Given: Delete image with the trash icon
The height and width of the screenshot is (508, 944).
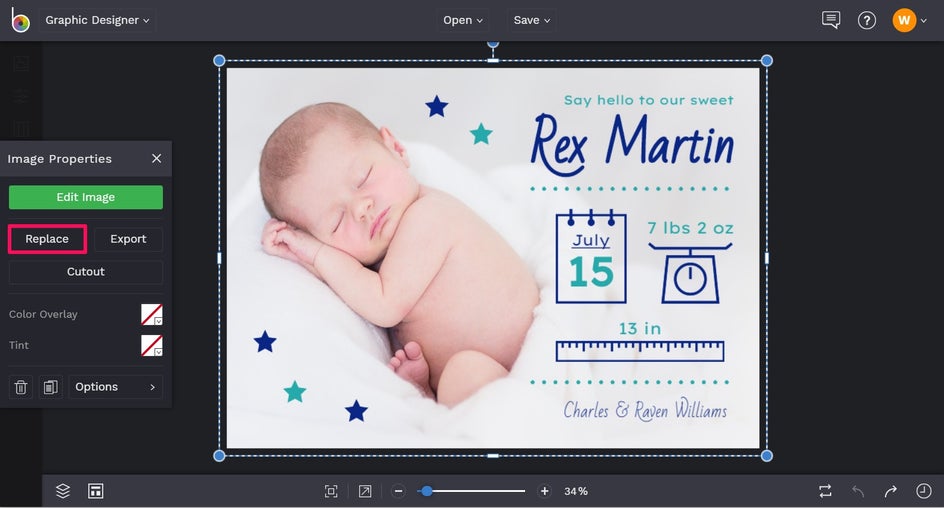Looking at the screenshot, I should 20,387.
